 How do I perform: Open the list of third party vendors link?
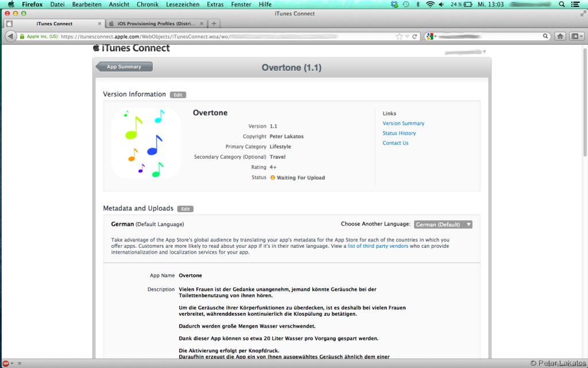point(378,246)
